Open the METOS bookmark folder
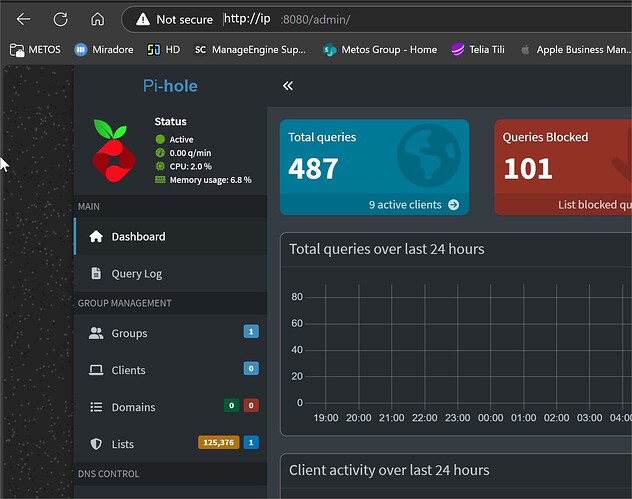Image resolution: width=632 pixels, height=499 pixels. click(x=36, y=49)
